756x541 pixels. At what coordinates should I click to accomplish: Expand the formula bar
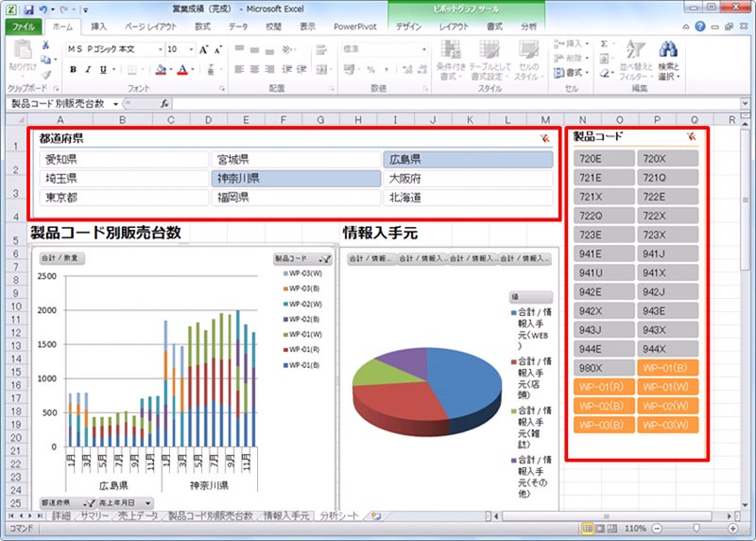pyautogui.click(x=745, y=103)
